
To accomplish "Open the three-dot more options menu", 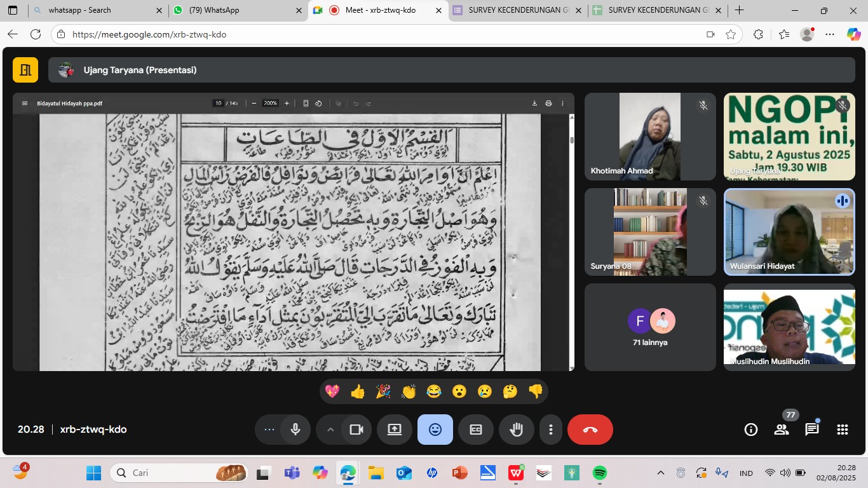I will [551, 430].
